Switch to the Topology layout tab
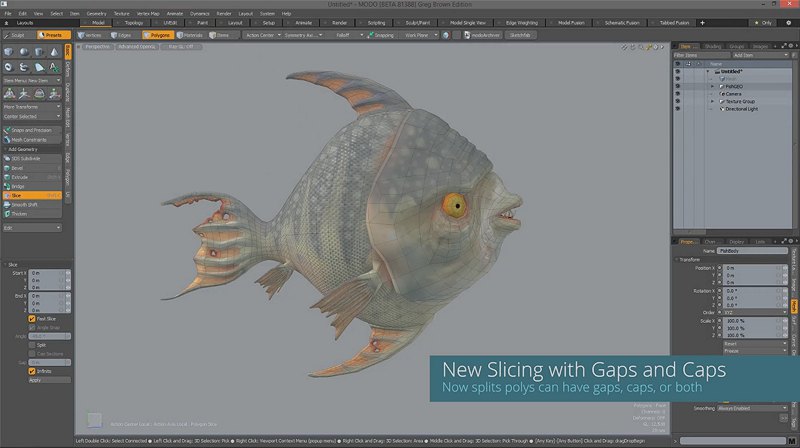 pos(134,22)
